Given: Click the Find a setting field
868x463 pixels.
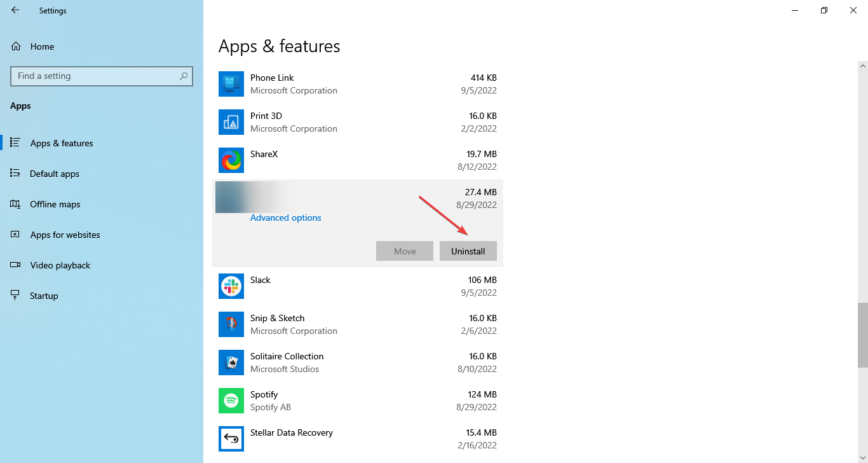Looking at the screenshot, I should 102,76.
